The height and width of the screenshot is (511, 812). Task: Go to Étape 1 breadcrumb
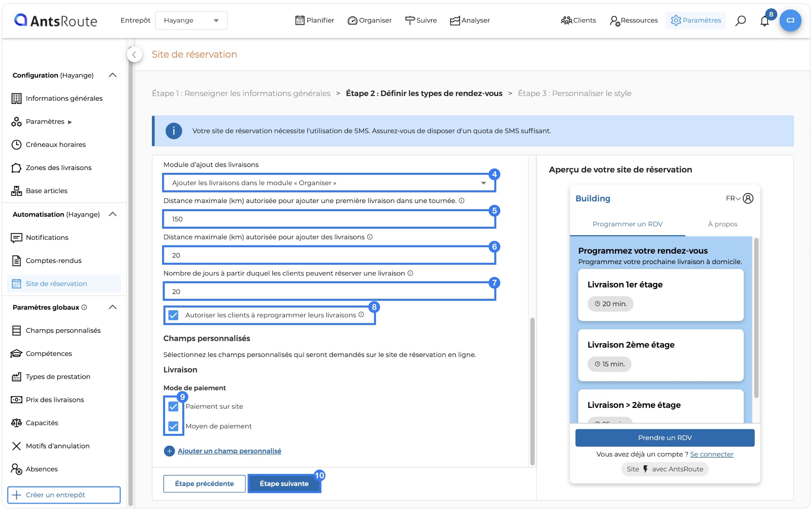(241, 93)
